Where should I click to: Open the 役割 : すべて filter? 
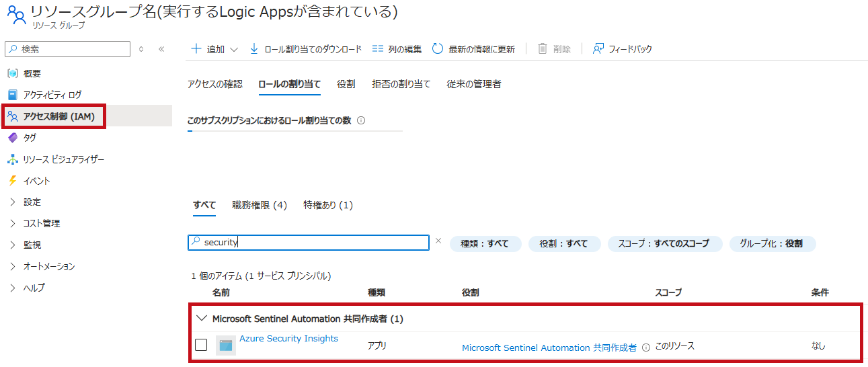[564, 243]
